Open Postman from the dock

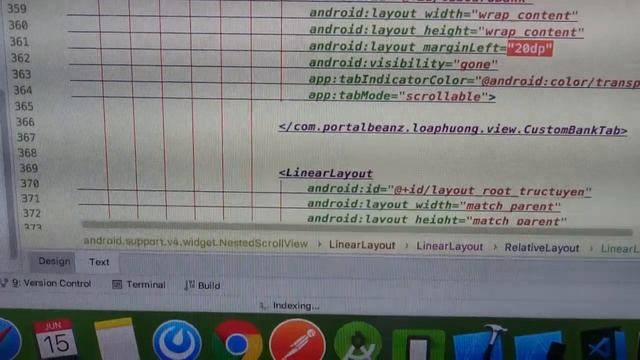click(297, 341)
